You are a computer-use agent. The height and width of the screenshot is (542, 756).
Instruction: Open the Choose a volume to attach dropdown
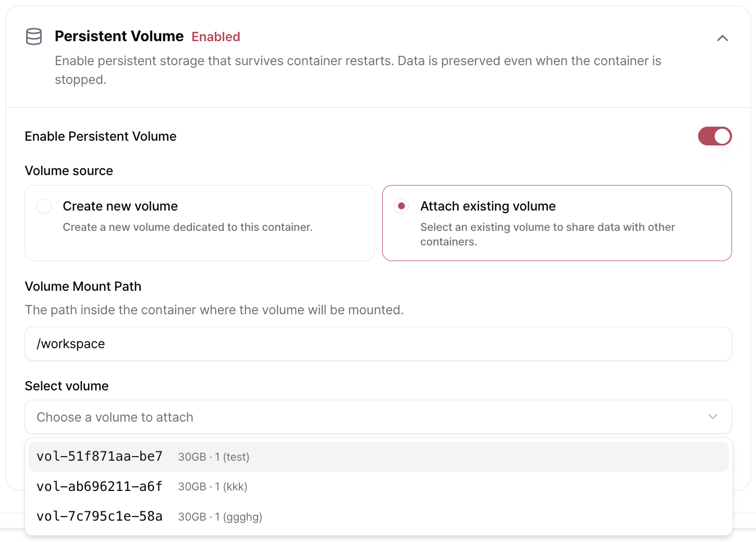pos(378,417)
